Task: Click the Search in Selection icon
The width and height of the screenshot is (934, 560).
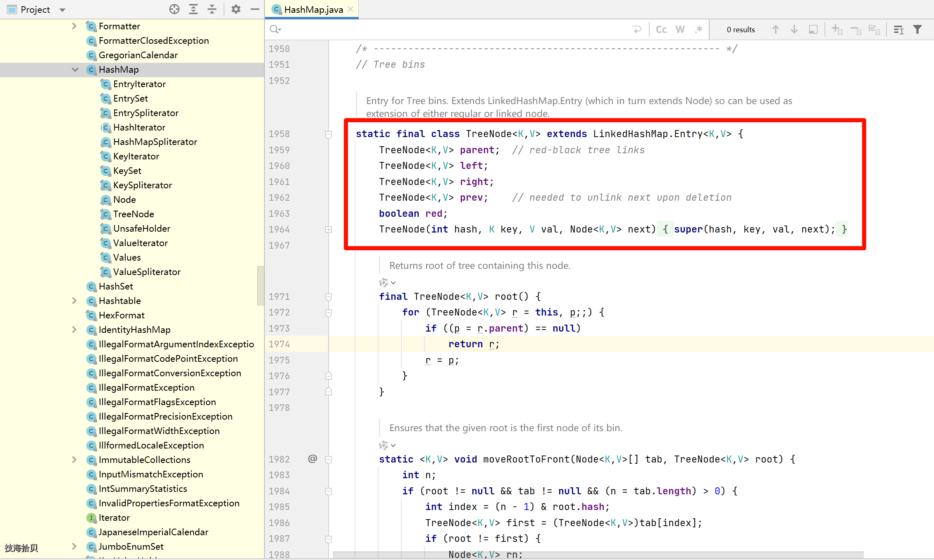Action: [x=898, y=29]
